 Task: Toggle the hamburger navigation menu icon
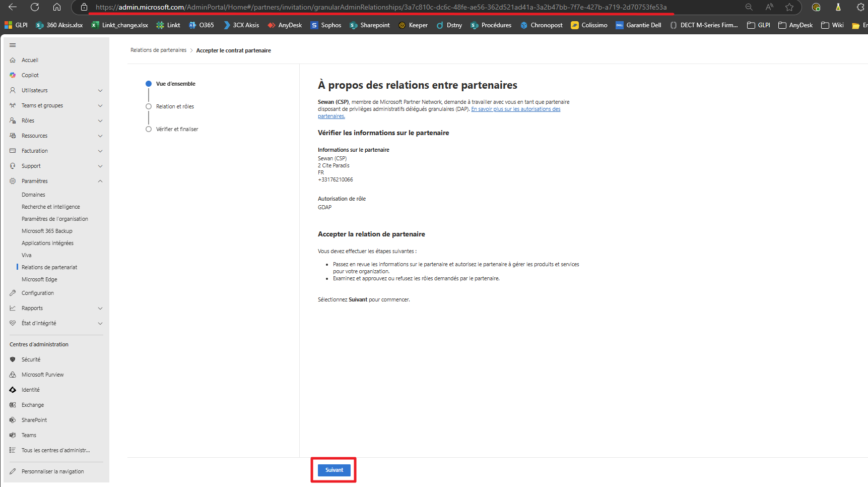(x=13, y=45)
